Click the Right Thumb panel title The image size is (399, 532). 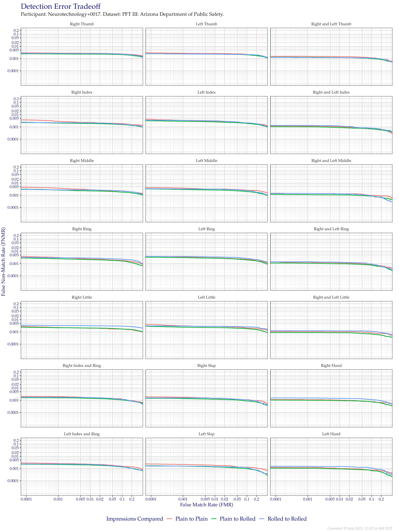[82, 24]
